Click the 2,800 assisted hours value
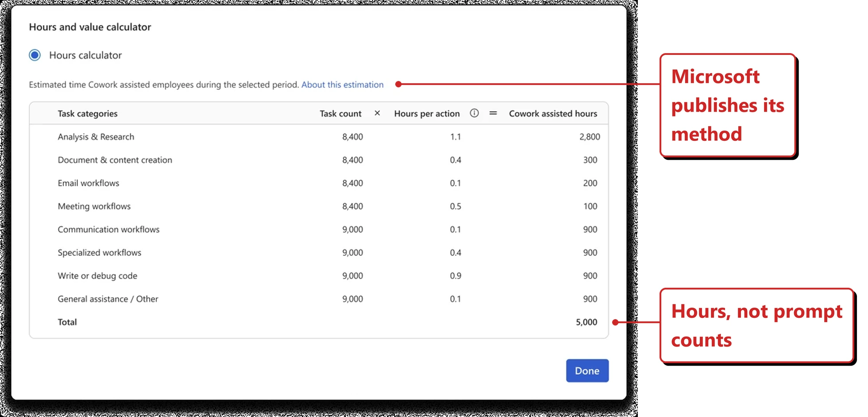 (590, 137)
